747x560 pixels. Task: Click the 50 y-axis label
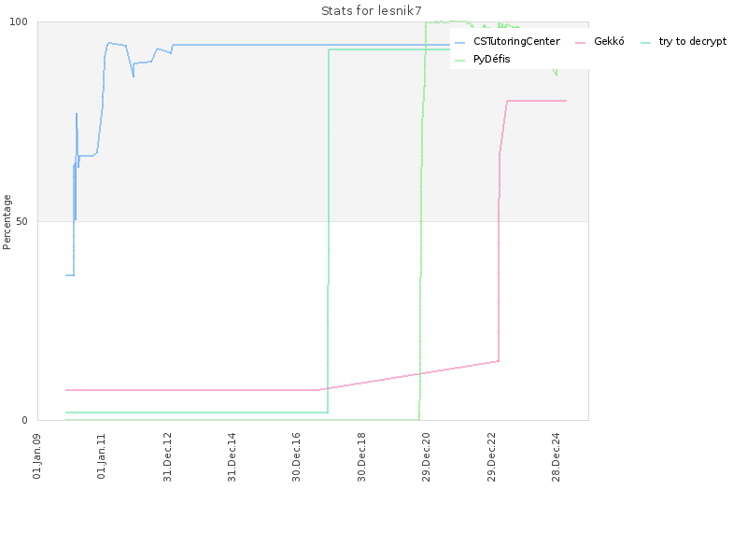pos(27,221)
